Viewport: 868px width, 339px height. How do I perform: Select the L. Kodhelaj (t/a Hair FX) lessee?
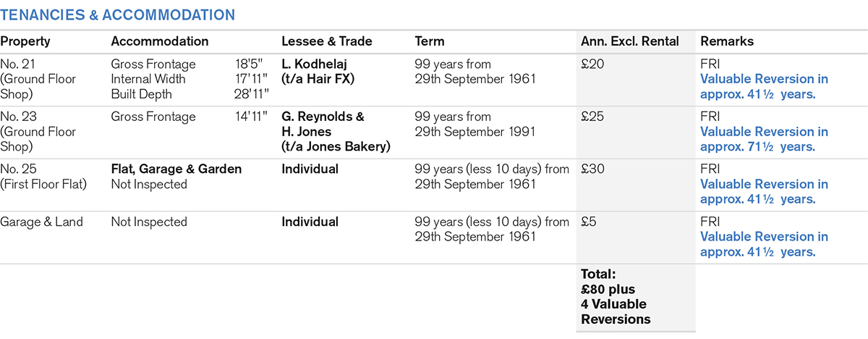pos(318,71)
